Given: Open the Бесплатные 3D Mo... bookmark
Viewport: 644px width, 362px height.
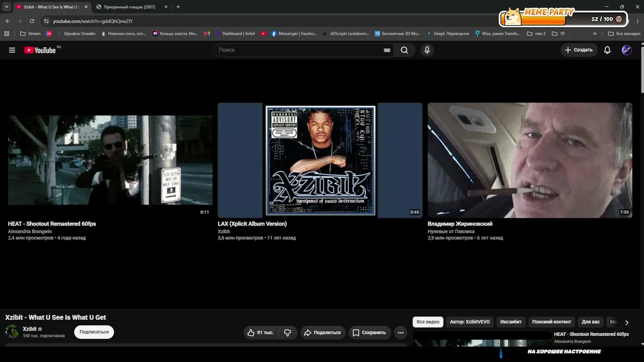Looking at the screenshot, I should pos(397,34).
